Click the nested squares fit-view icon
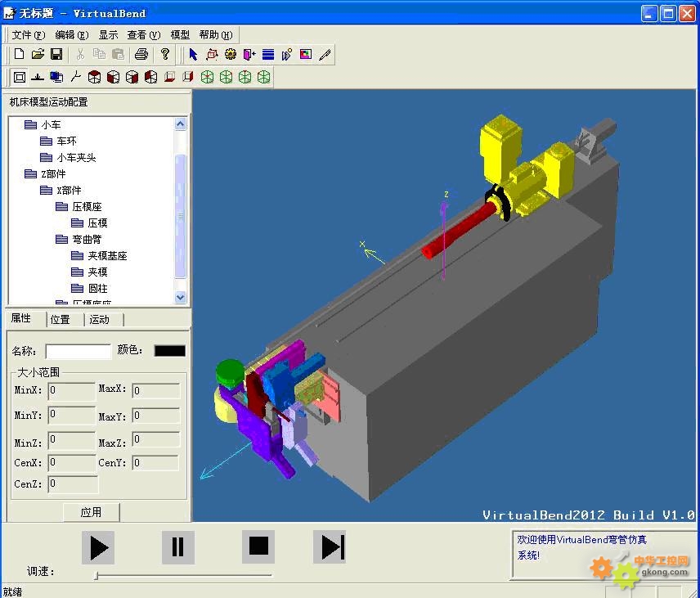 click(x=19, y=77)
